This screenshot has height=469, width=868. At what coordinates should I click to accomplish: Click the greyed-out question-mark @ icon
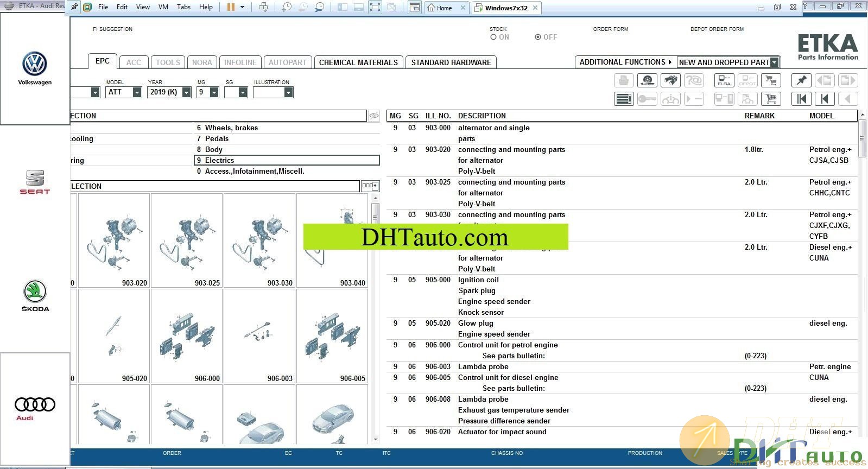(x=694, y=80)
